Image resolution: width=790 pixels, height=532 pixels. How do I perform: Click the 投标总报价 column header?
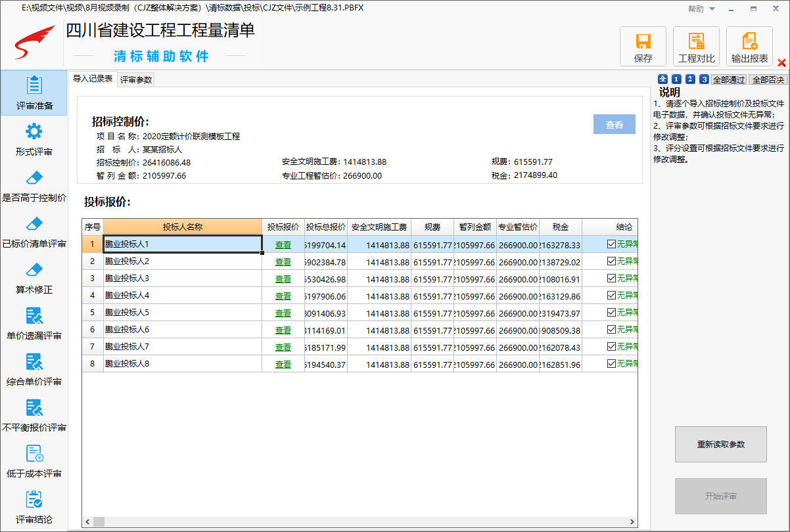(326, 227)
